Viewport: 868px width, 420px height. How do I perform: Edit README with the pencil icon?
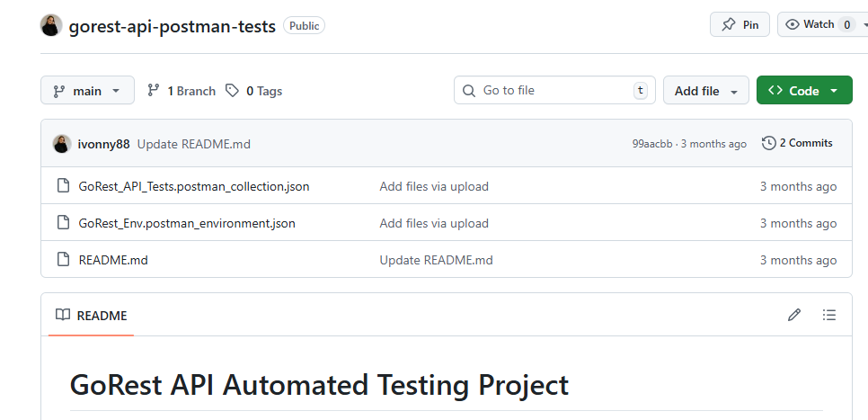pos(794,316)
